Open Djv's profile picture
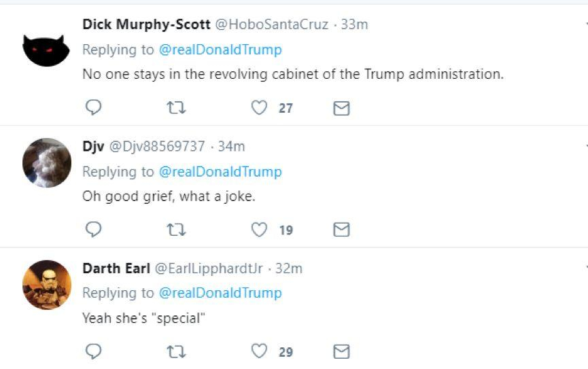Image resolution: width=588 pixels, height=369 pixels. pos(46,163)
